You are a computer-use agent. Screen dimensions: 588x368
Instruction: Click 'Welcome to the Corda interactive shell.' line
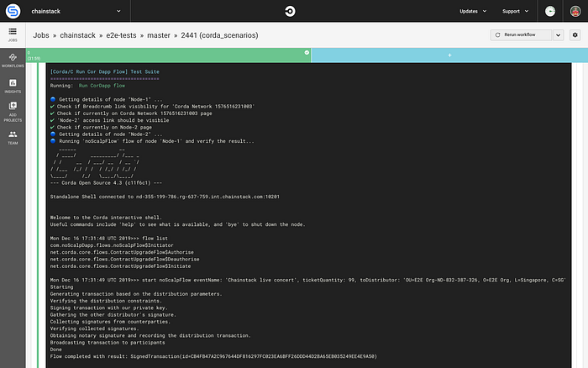coord(106,218)
